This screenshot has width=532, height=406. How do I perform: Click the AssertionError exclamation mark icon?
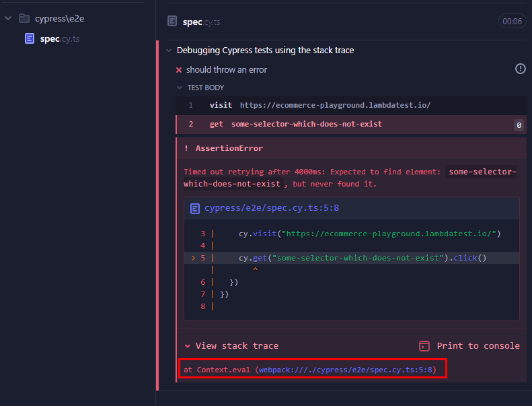click(186, 148)
